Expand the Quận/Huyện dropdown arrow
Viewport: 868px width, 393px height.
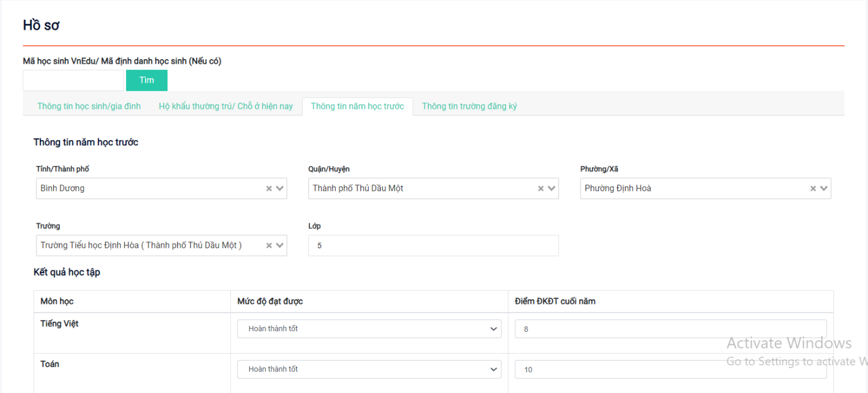tap(551, 189)
